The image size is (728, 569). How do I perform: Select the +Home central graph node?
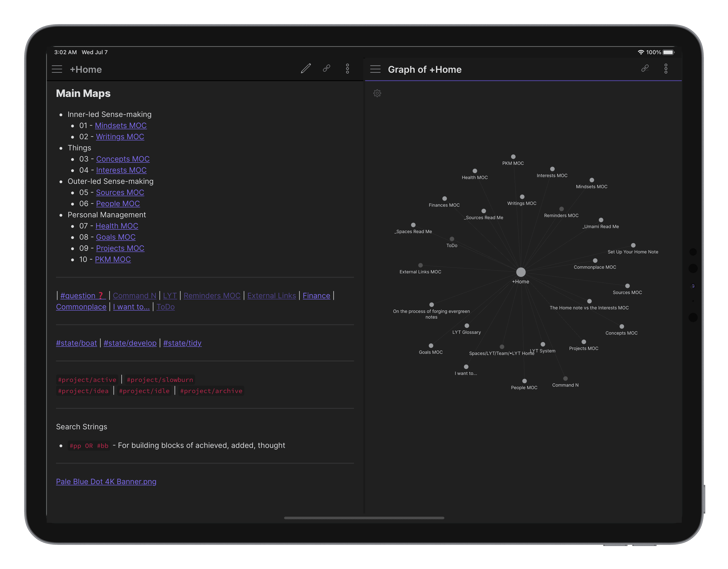pyautogui.click(x=521, y=272)
